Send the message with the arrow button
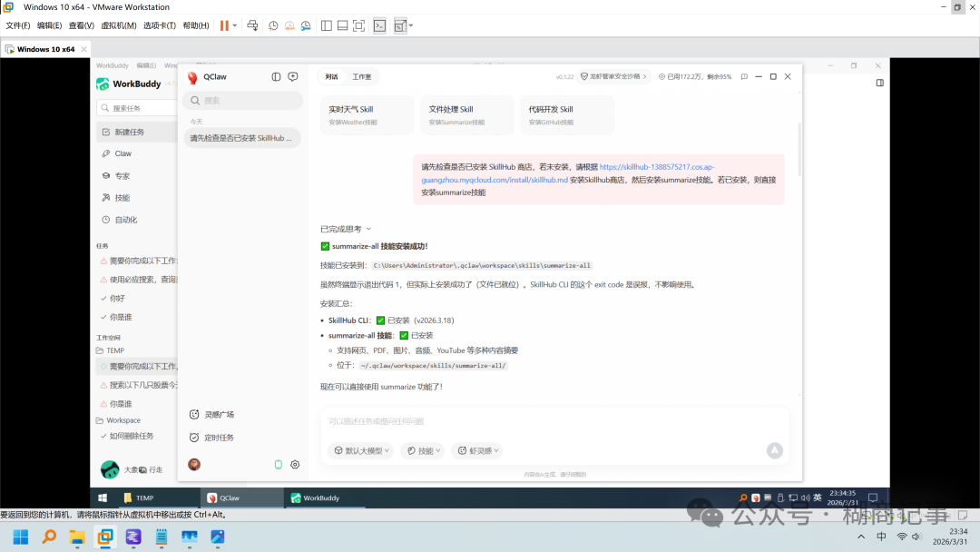 coord(774,450)
